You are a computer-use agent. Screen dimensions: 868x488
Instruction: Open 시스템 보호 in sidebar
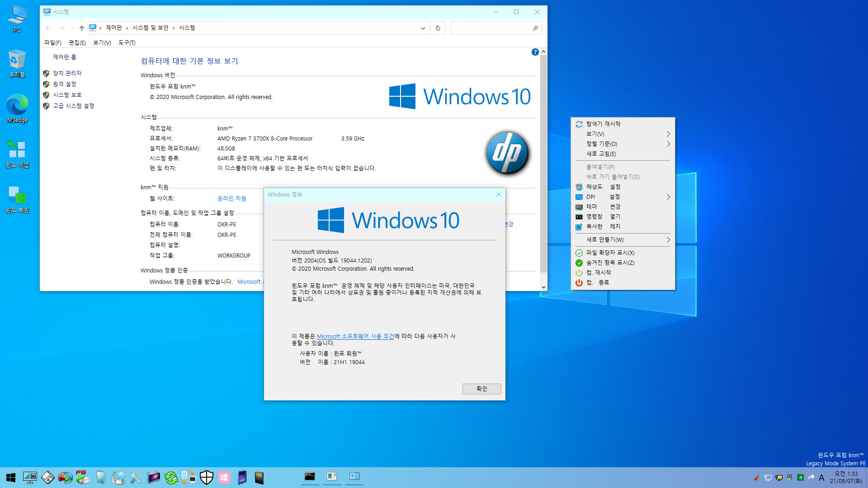[x=67, y=95]
